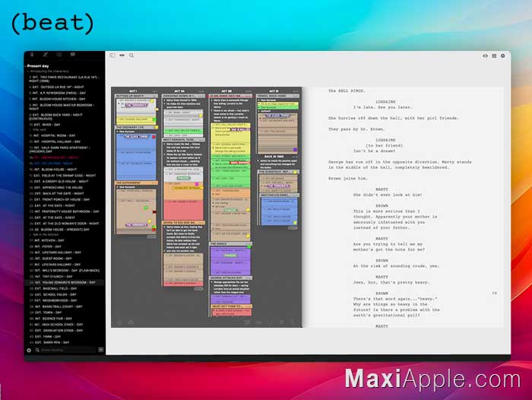This screenshot has width=532, height=400.
Task: Open the comments bubble tab in sidebar
Action: 73,55
